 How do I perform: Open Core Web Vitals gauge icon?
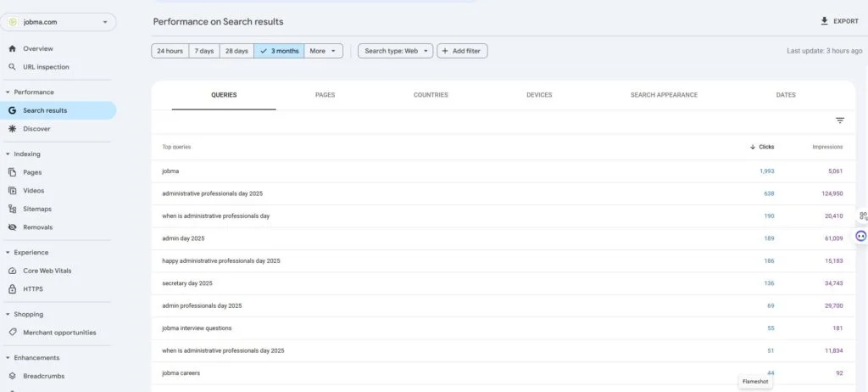tap(12, 271)
